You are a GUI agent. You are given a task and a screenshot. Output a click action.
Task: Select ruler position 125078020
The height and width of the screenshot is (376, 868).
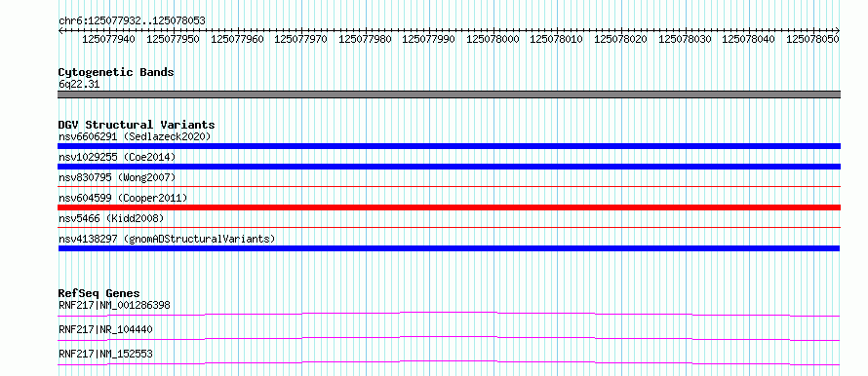pos(620,39)
